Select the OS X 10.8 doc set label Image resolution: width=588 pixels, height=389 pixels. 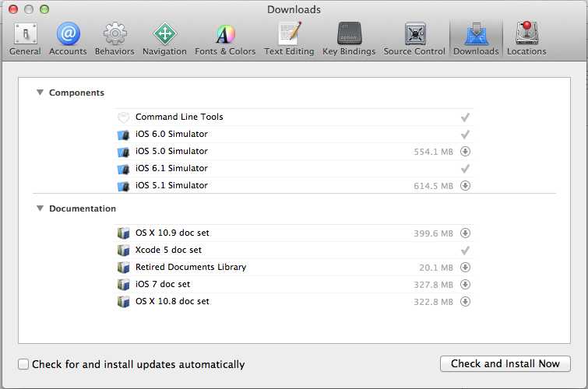coord(172,301)
